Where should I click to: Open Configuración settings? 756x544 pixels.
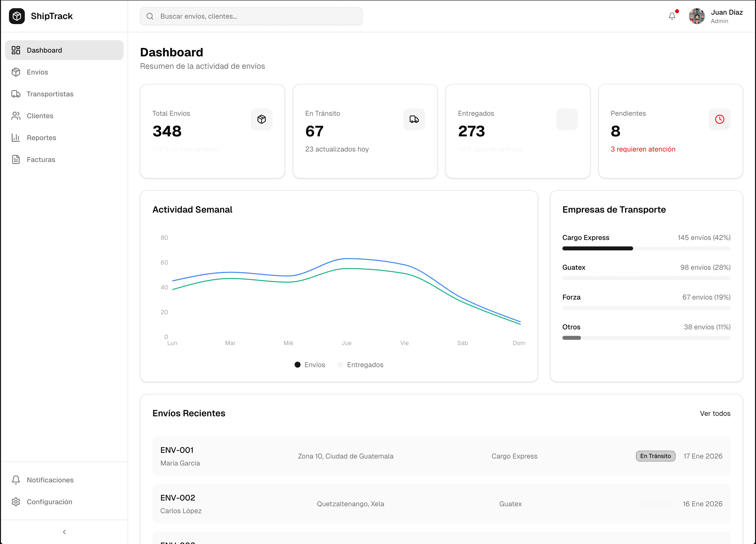64,502
